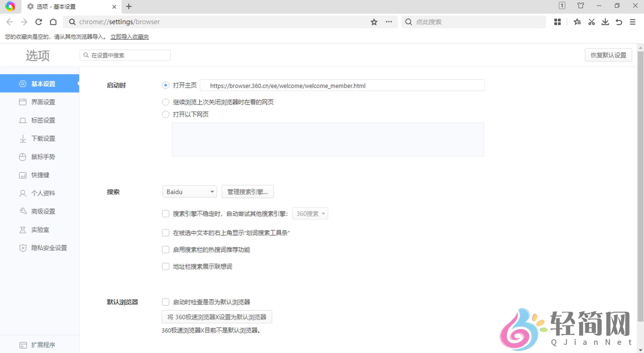Click inside the settings search field 在设置中搜索
The image size is (644, 353).
click(x=125, y=55)
